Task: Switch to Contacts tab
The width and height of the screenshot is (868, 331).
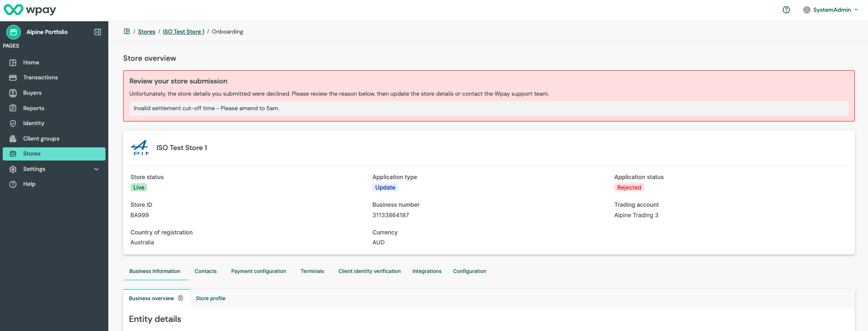Action: pyautogui.click(x=206, y=271)
